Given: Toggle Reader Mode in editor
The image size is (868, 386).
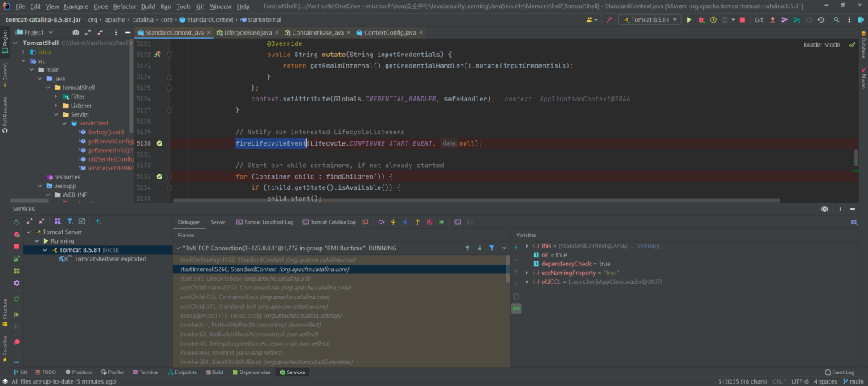Looking at the screenshot, I should coord(821,45).
